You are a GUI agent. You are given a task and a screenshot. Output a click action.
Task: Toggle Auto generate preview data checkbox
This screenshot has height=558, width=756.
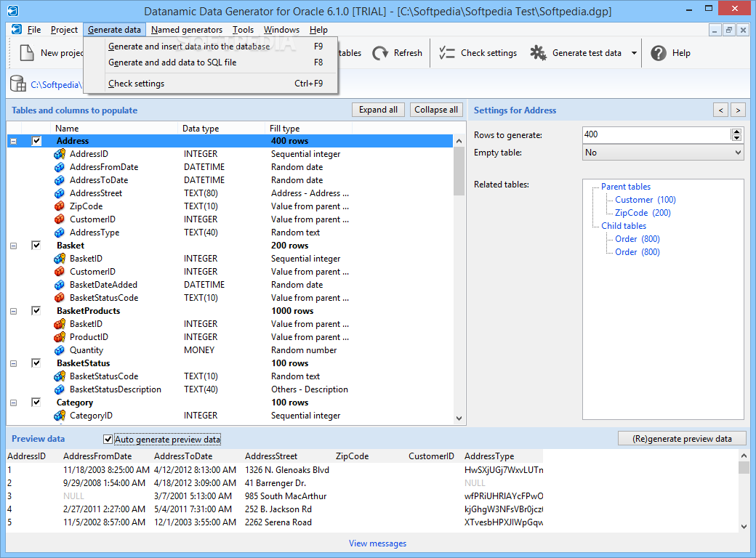tap(108, 439)
